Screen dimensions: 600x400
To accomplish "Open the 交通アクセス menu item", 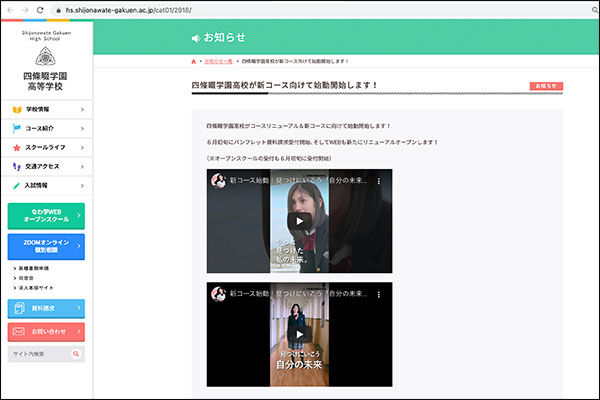I will coord(47,167).
